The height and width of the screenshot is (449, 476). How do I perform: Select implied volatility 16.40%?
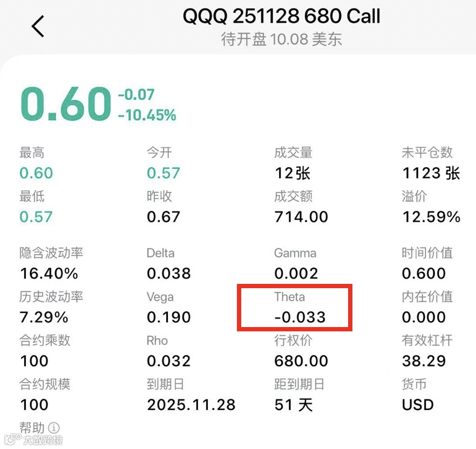(x=49, y=273)
